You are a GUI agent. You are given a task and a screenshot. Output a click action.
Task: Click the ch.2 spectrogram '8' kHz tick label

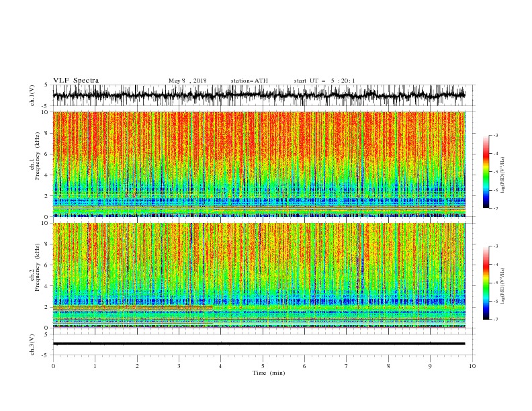pos(46,244)
